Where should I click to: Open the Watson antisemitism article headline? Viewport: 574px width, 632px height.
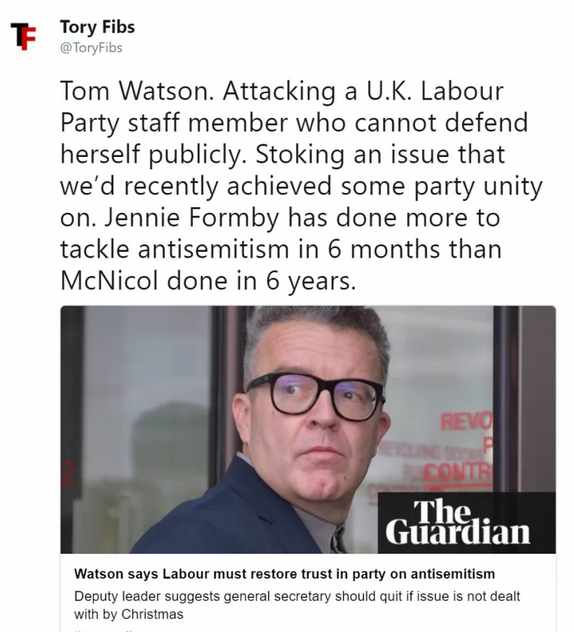[x=284, y=574]
